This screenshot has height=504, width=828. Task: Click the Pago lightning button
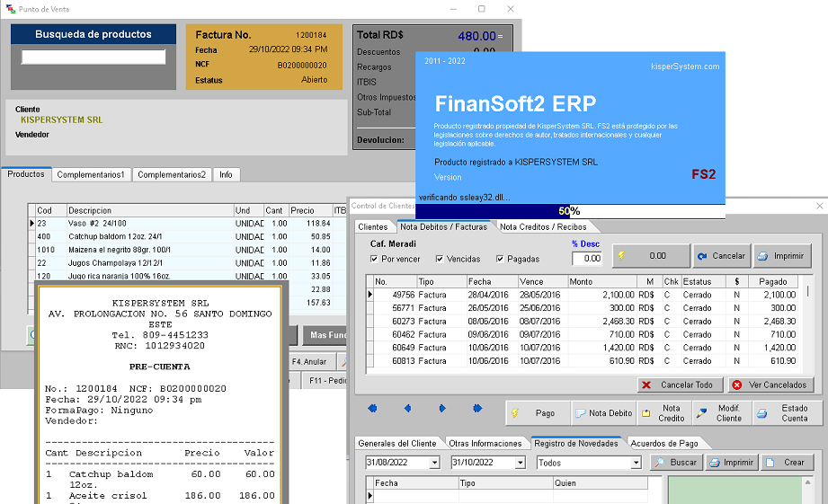pos(538,413)
